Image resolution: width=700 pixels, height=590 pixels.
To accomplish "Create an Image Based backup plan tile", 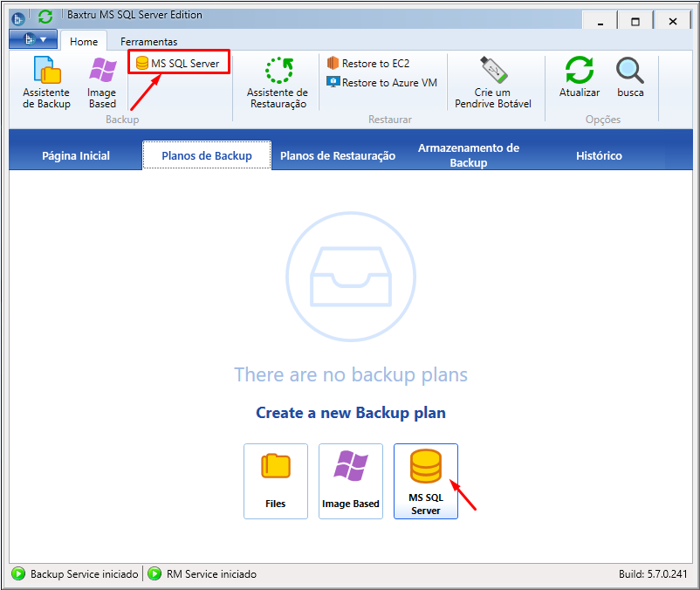I will pos(351,481).
